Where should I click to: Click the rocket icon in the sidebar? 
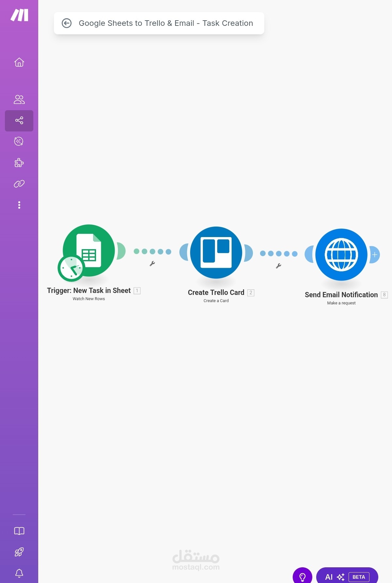click(x=19, y=552)
